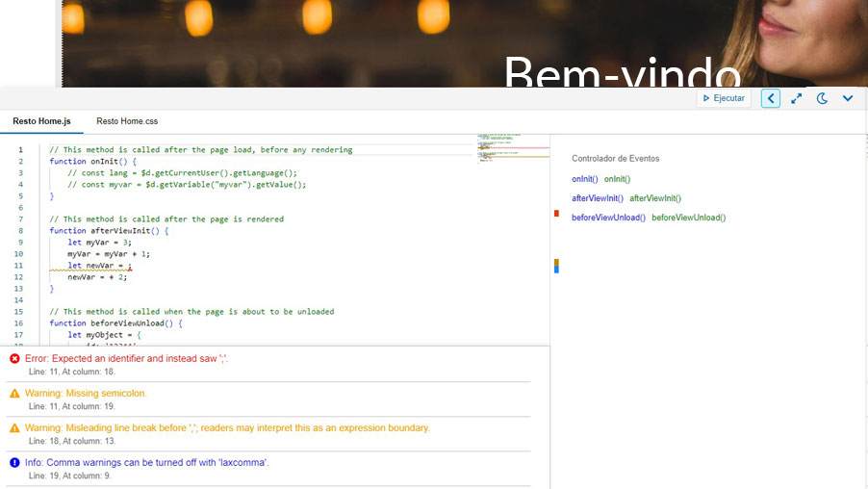Expand the editor to fullscreen with the arrows icon
Screen dimensions: 868x489
(797, 98)
